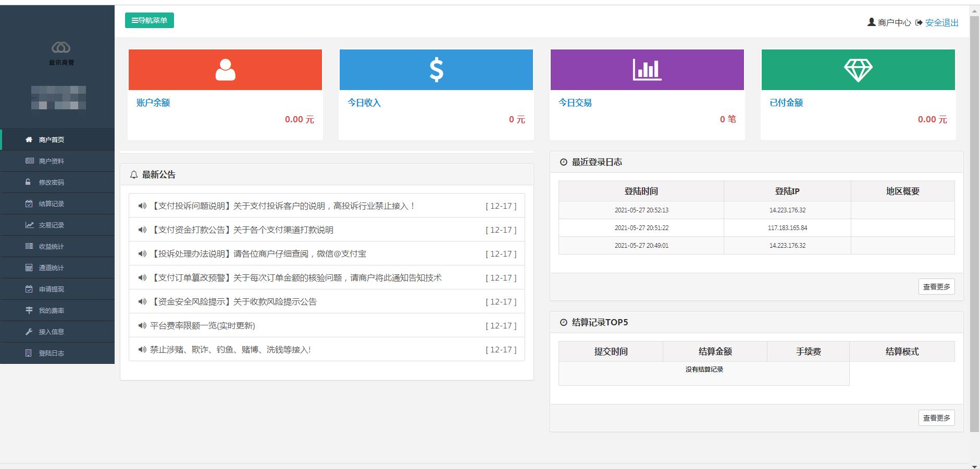Screen dimensions: 980x469
Task: Click the home icon beside 商户首页
Action: [x=29, y=140]
